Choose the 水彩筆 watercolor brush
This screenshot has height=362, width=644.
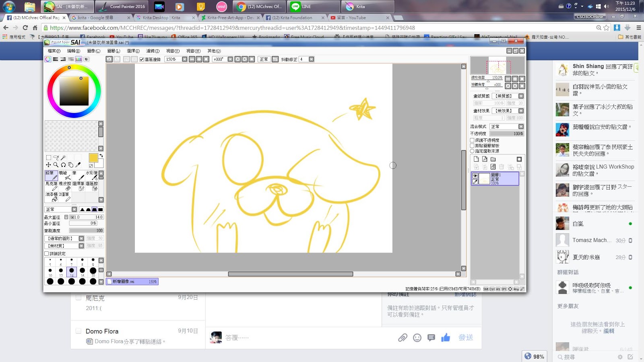[92, 175]
